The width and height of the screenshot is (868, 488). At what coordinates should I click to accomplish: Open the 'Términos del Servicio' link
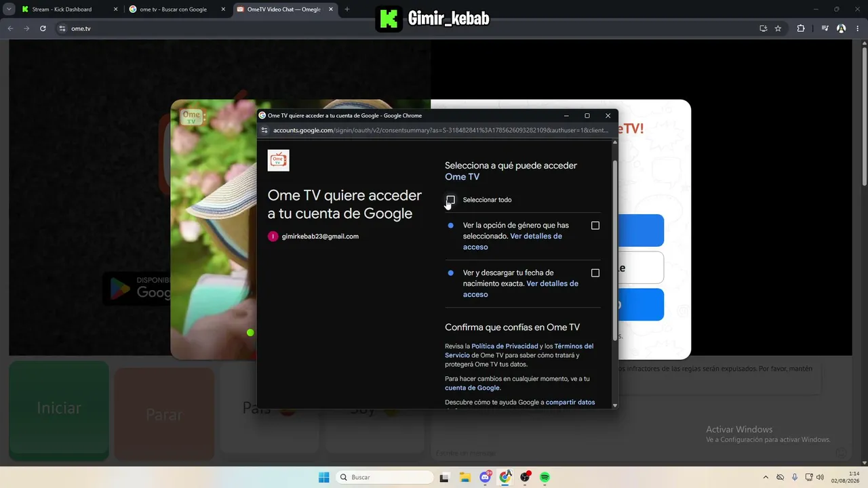point(519,350)
